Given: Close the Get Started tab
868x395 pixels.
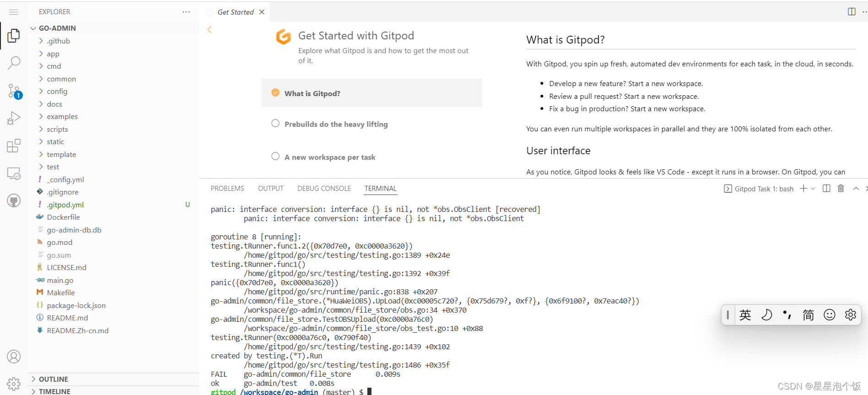Looking at the screenshot, I should click(262, 12).
